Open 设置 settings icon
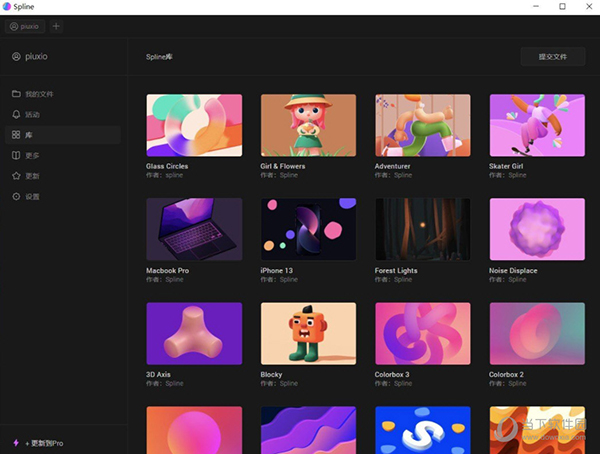Image resolution: width=600 pixels, height=454 pixels. (x=16, y=196)
